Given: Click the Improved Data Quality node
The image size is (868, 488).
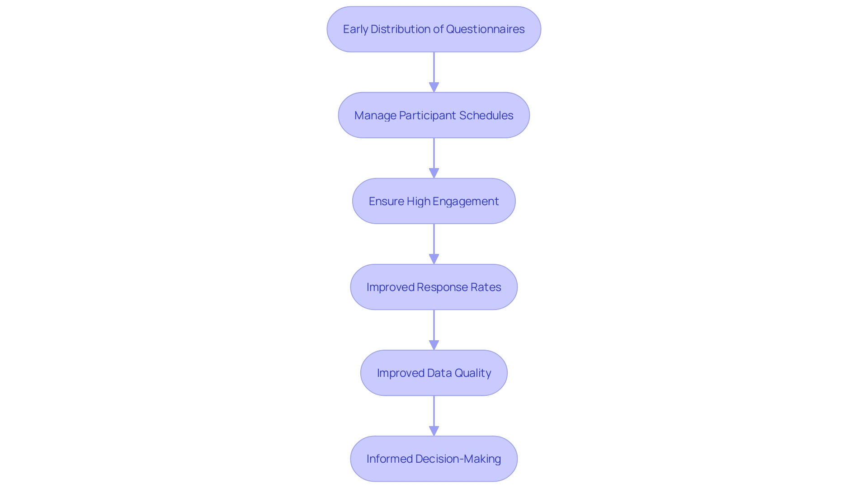Looking at the screenshot, I should point(434,372).
